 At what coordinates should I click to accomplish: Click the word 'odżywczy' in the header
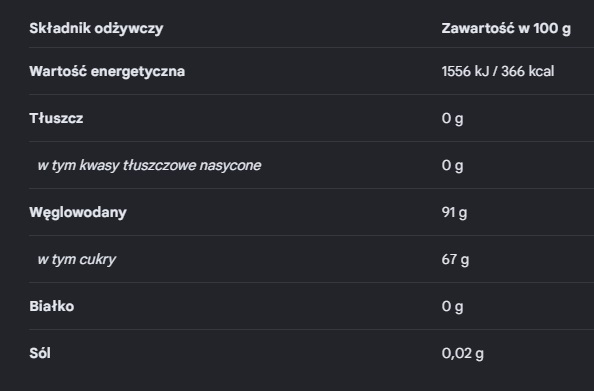coord(129,29)
